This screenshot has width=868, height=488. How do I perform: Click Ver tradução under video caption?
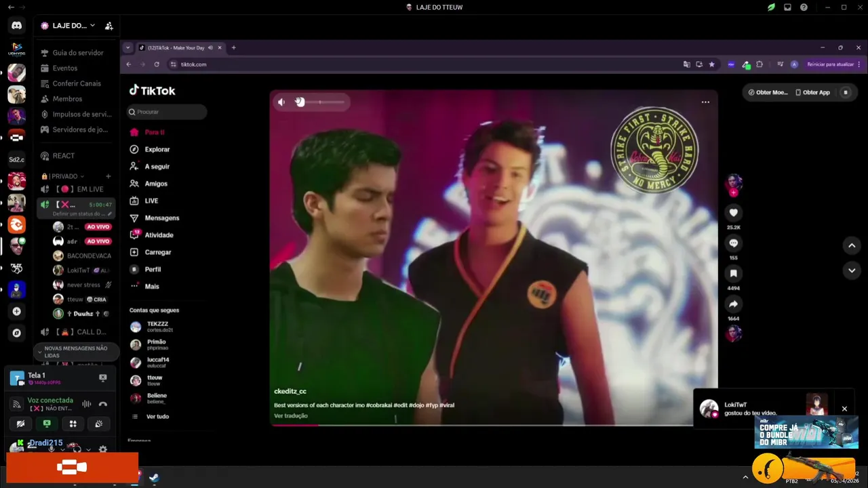click(x=291, y=416)
